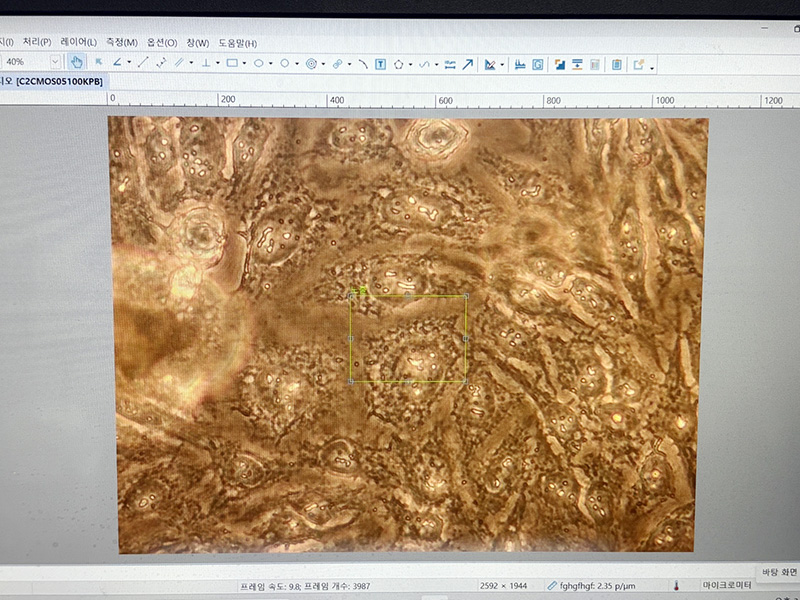This screenshot has width=800, height=600.
Task: Select the concentric circles tool
Action: (x=311, y=63)
